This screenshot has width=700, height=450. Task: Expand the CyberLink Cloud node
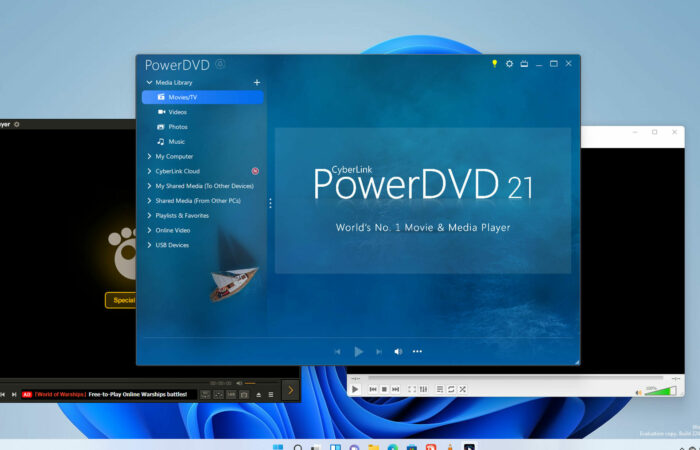tap(150, 171)
